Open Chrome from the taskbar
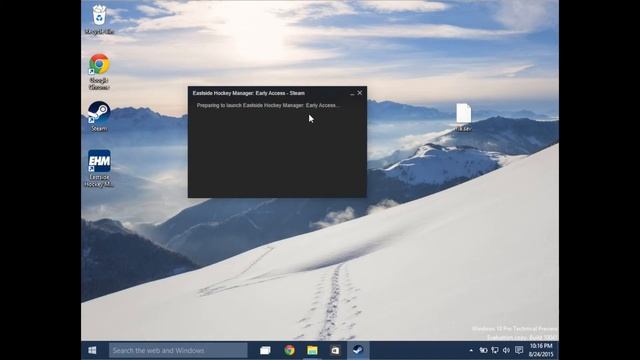640x360 pixels. click(289, 350)
